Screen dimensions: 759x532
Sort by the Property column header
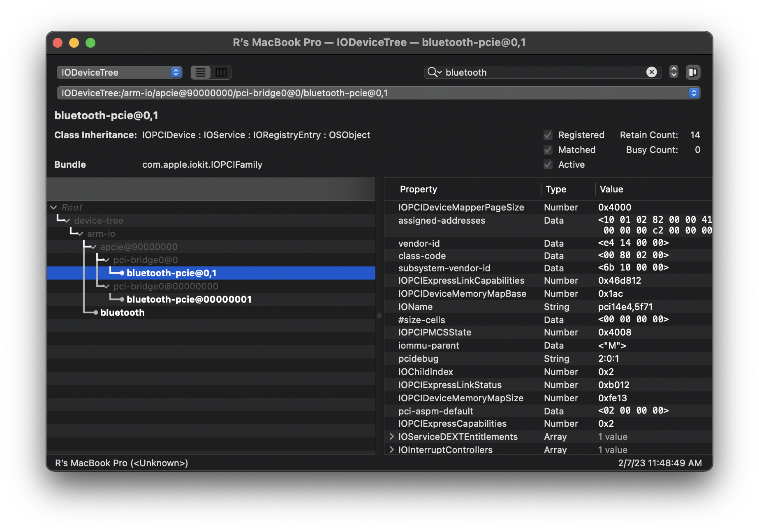[463, 189]
